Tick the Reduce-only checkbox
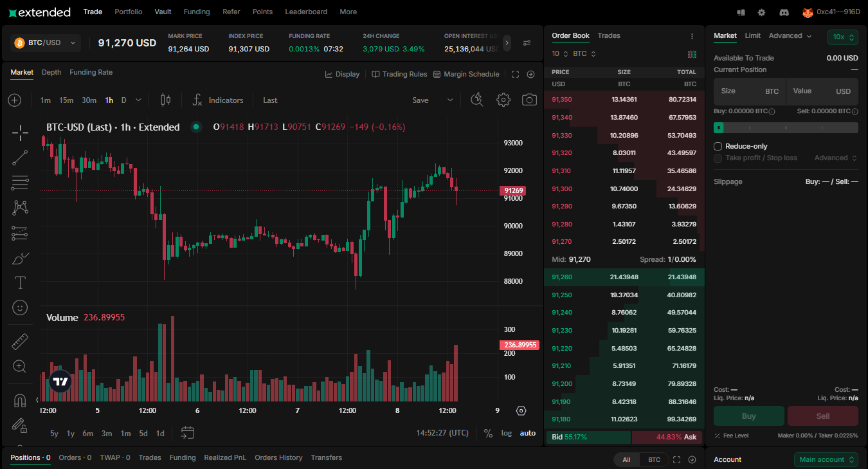 click(717, 146)
